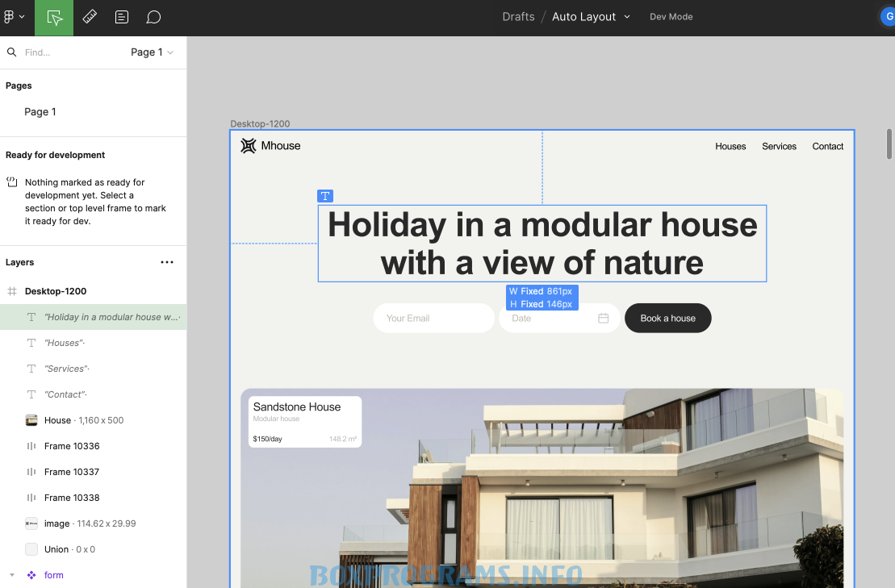
Task: Open the Auto Layout file name dropdown
Action: click(x=591, y=17)
